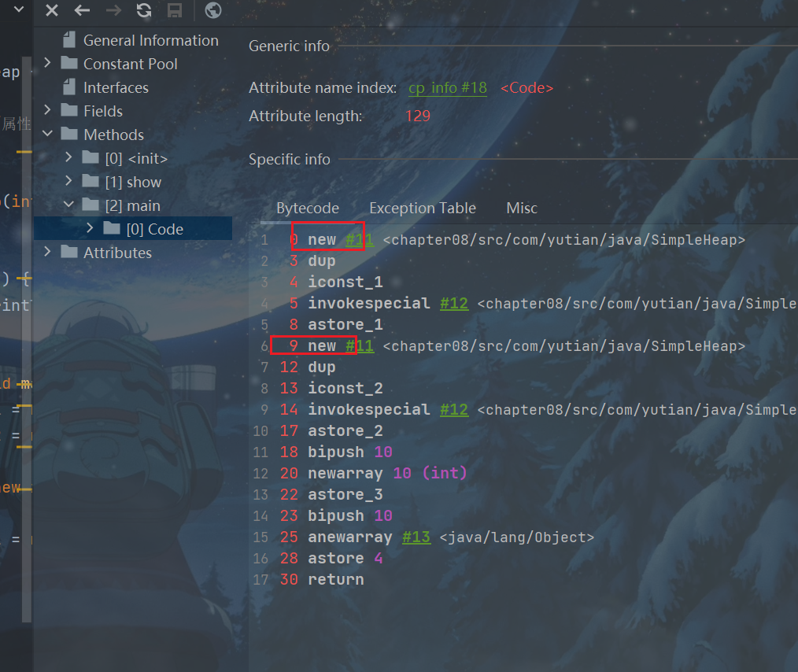Click the reload icon in the toolbar
Viewport: 798px width, 672px height.
point(144,10)
